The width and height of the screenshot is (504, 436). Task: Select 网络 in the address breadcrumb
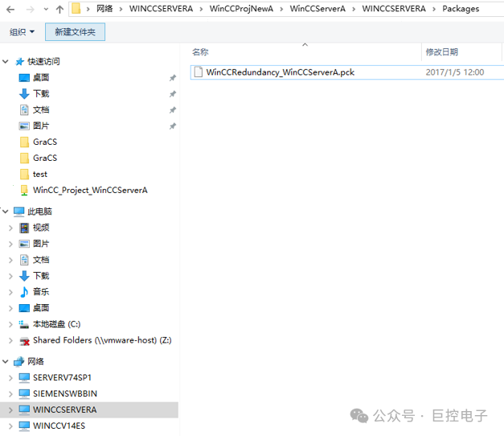click(104, 9)
